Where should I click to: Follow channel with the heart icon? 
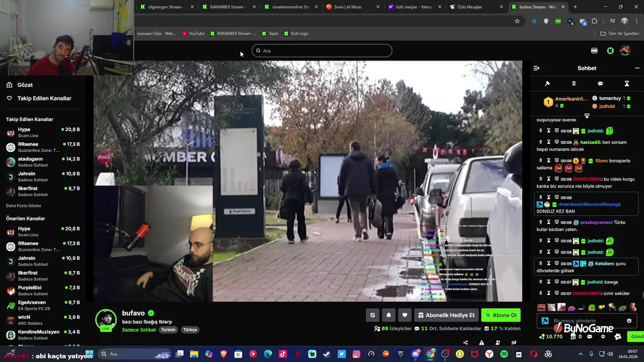pyautogui.click(x=405, y=315)
